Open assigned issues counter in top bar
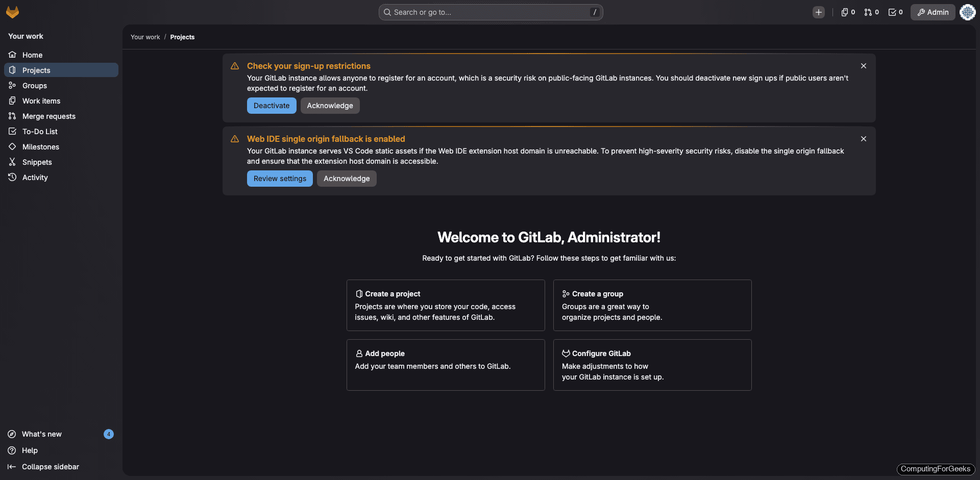This screenshot has width=980, height=480. [847, 12]
